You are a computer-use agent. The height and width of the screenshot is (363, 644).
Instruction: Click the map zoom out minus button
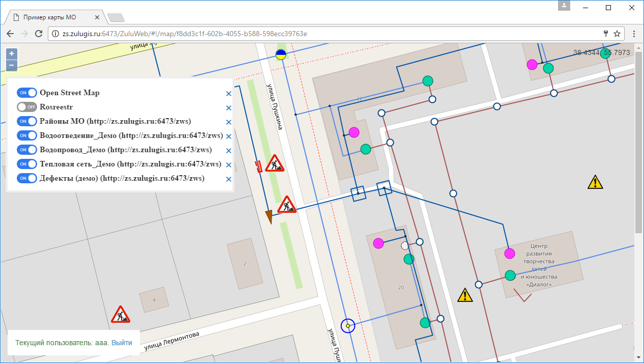point(11,66)
